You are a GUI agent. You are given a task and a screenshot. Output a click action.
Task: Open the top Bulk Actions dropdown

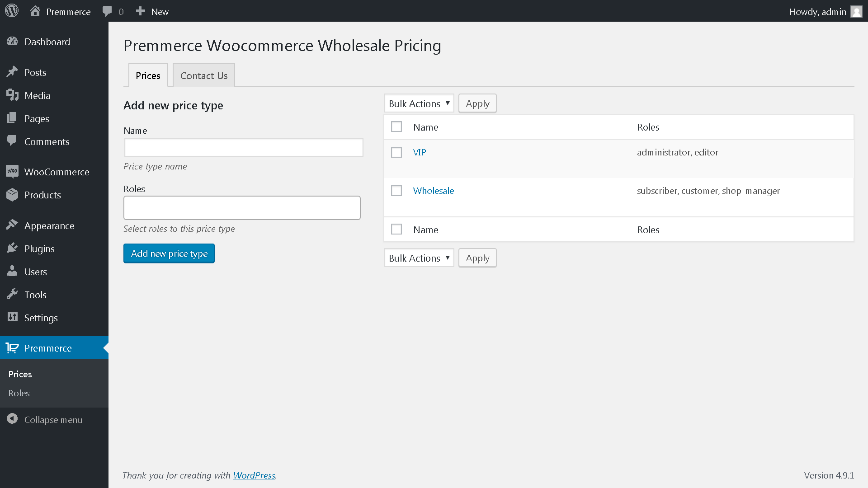419,103
